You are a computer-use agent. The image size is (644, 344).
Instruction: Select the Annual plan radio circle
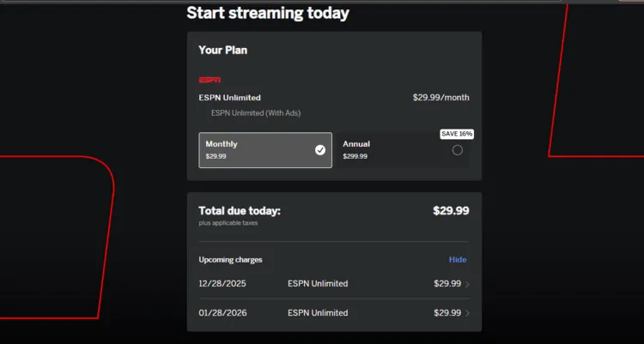[457, 150]
